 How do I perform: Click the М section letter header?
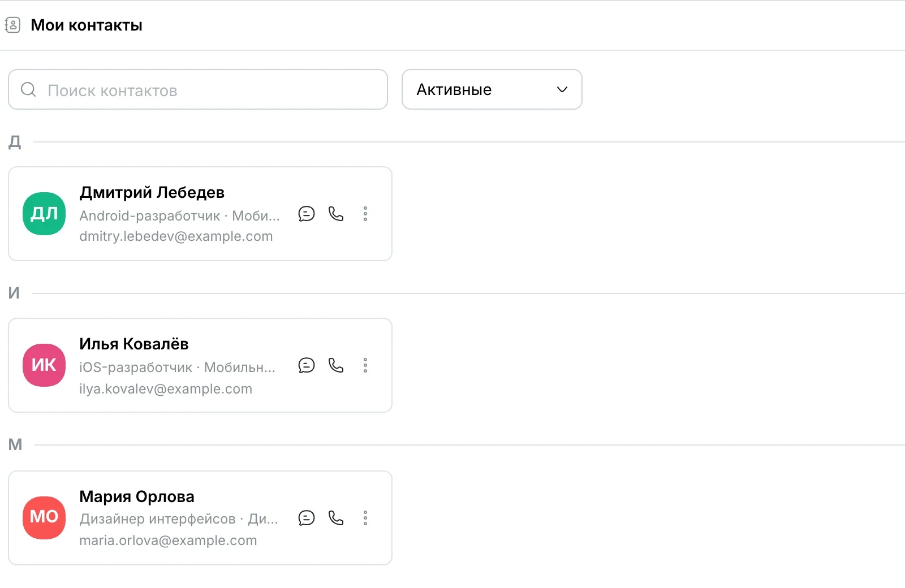click(15, 444)
